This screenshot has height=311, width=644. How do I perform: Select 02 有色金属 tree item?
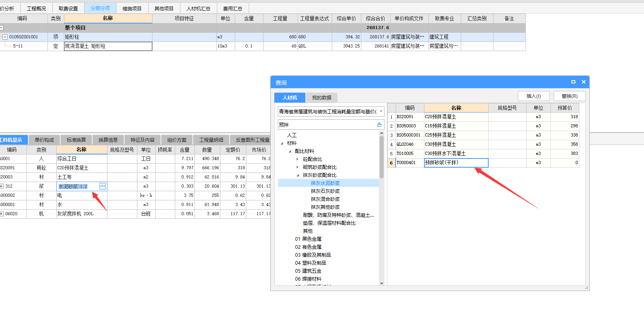[308, 247]
